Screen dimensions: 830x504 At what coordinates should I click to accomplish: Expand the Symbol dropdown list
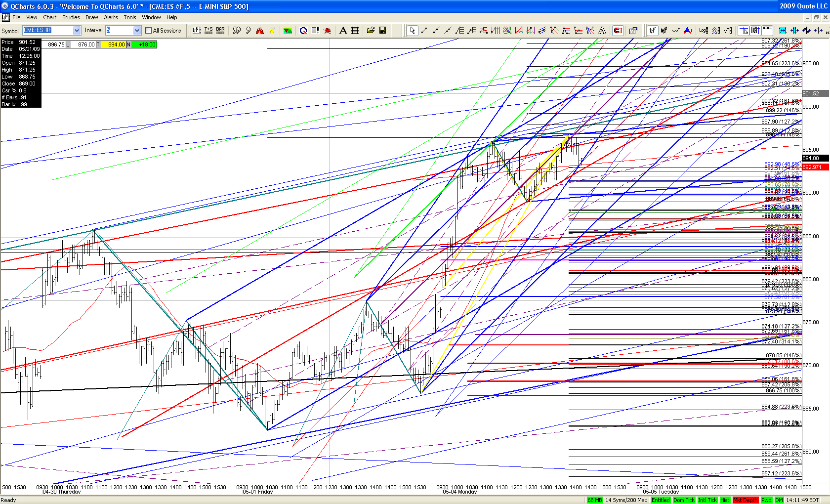click(77, 31)
